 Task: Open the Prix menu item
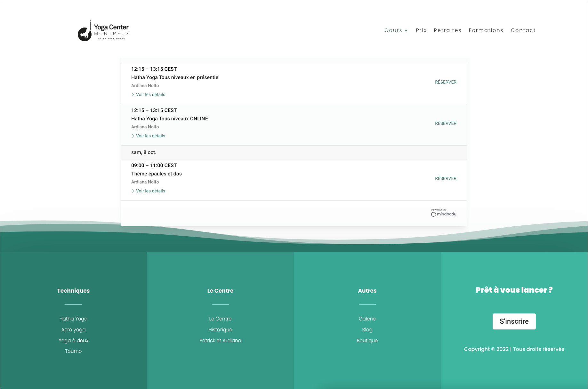point(421,30)
